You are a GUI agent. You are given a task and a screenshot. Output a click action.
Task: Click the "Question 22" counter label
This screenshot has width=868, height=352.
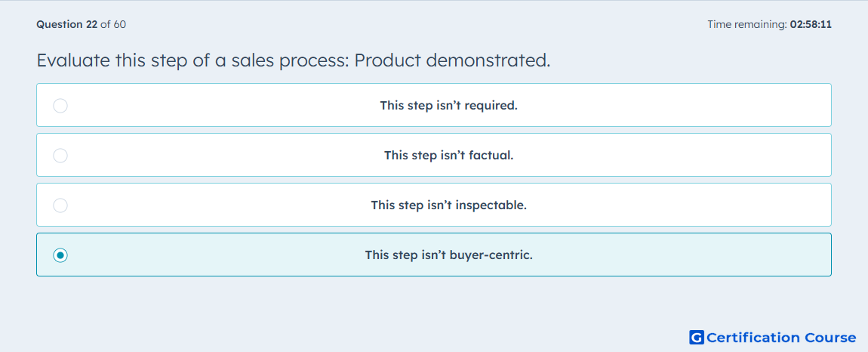pyautogui.click(x=67, y=24)
